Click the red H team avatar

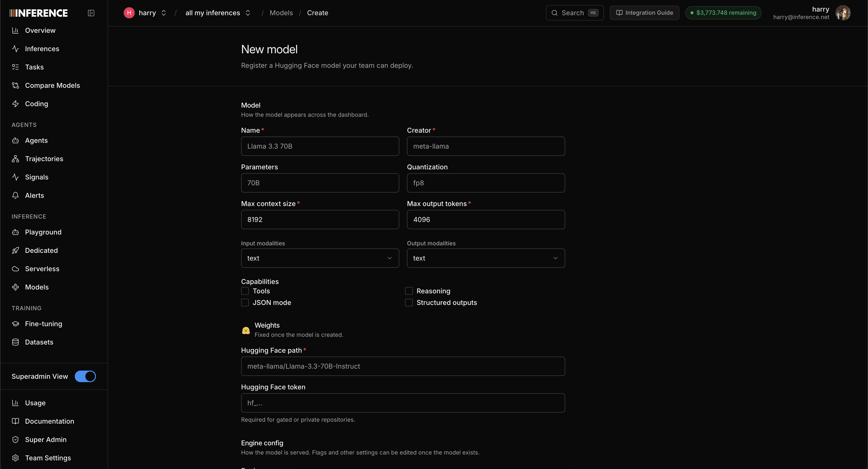129,13
